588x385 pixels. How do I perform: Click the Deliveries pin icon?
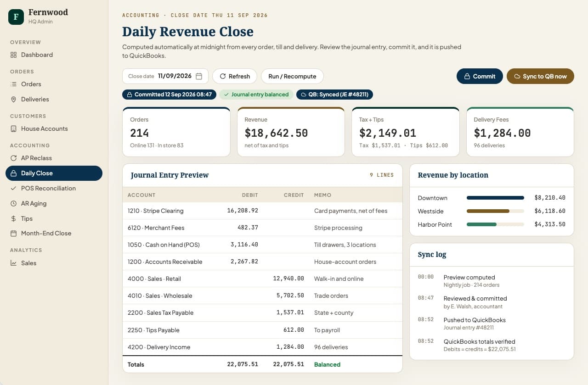click(13, 99)
